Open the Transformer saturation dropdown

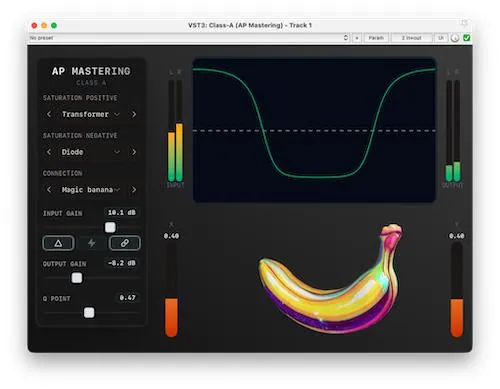91,114
